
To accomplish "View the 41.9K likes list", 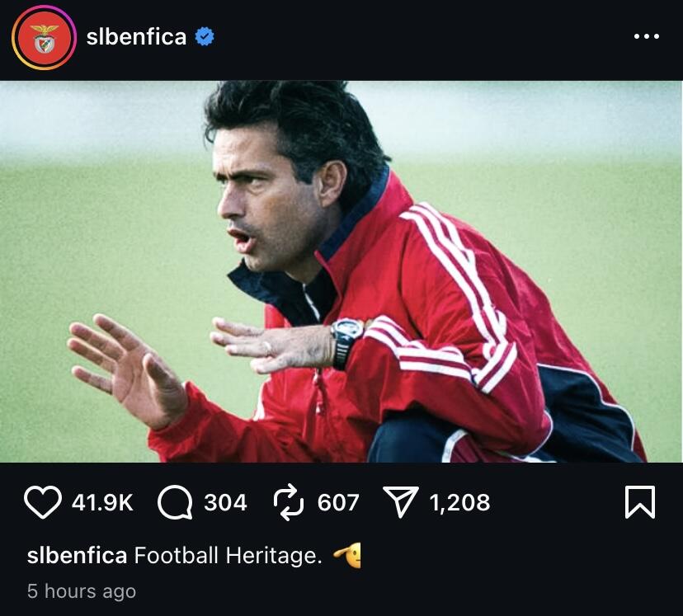I will point(102,502).
